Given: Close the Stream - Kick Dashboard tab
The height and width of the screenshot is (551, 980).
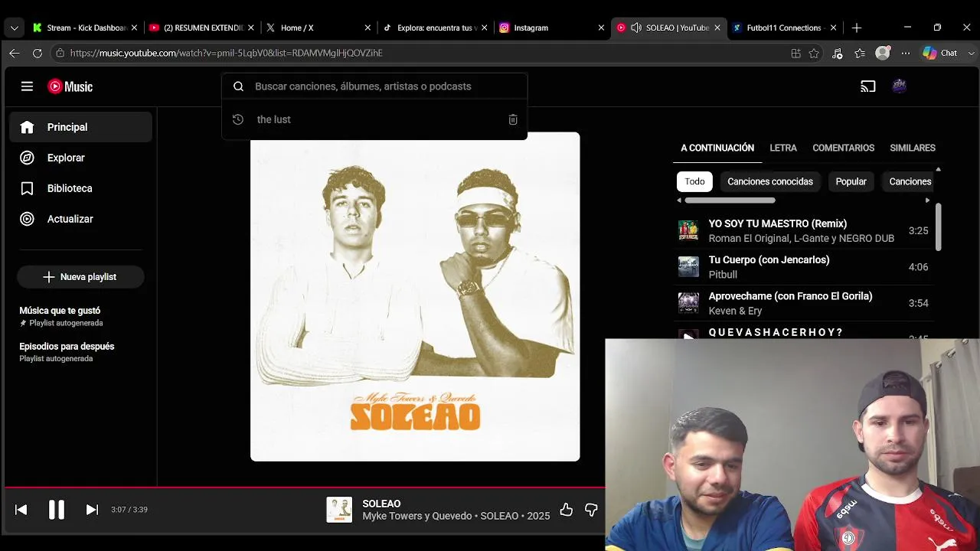Looking at the screenshot, I should (134, 28).
